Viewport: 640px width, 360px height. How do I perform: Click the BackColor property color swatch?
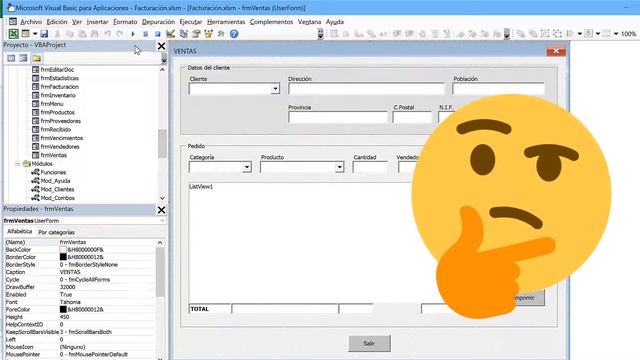(63, 249)
